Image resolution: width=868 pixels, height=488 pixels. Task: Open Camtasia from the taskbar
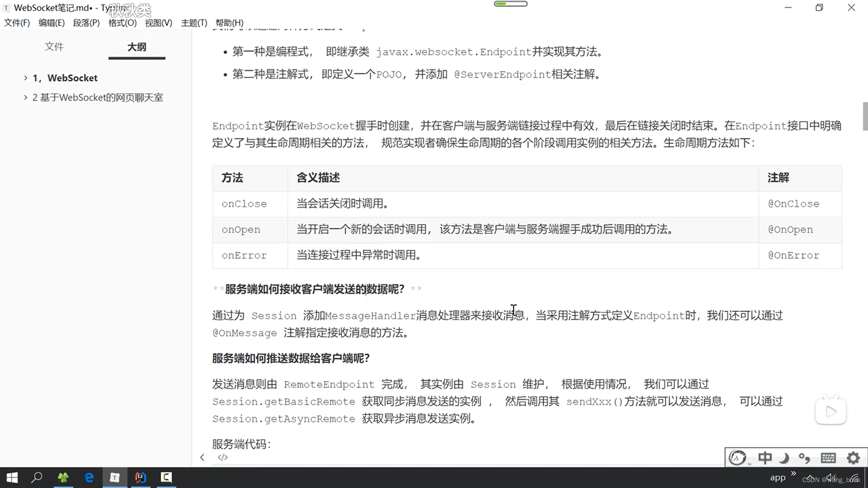(166, 477)
